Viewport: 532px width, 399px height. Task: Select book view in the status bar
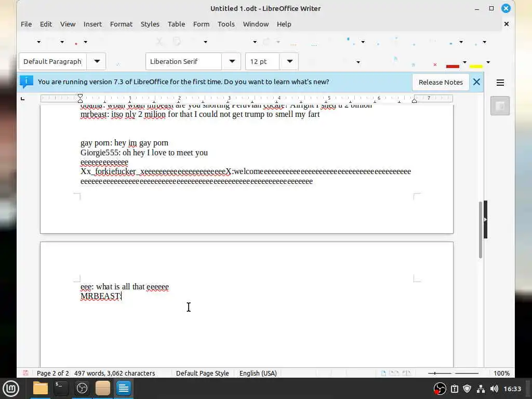[406, 373]
